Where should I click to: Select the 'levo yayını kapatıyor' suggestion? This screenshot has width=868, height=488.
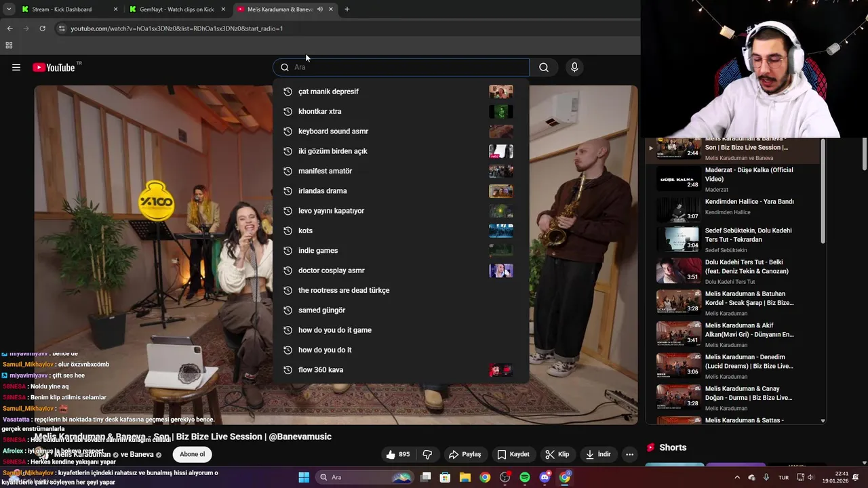[x=401, y=211]
